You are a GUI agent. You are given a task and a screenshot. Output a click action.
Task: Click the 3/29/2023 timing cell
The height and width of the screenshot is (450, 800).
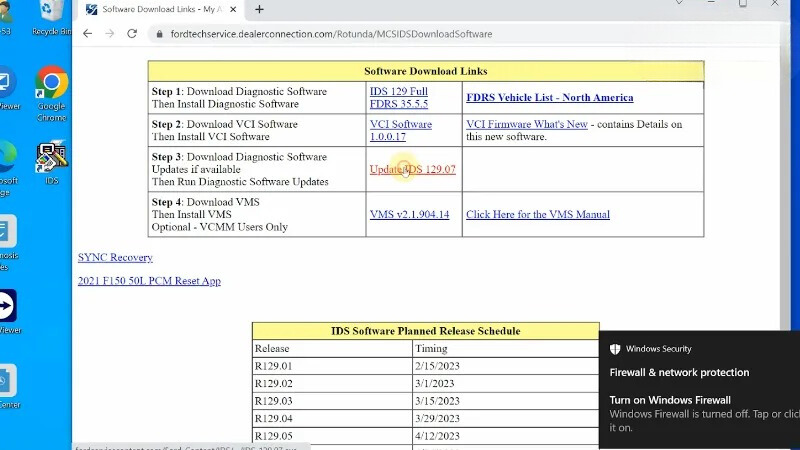click(505, 418)
